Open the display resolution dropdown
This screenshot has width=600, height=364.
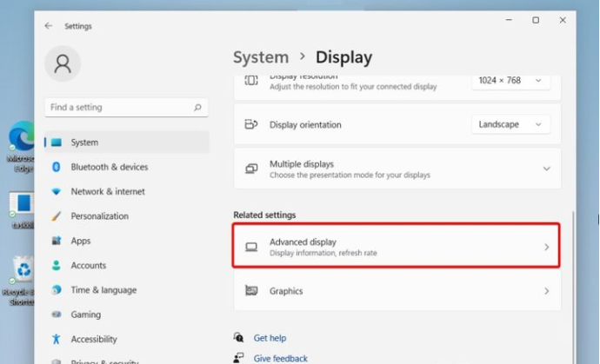[x=510, y=81]
